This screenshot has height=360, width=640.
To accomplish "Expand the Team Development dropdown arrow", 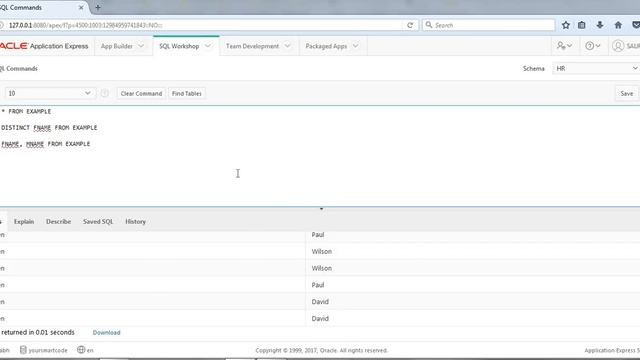I will click(287, 46).
